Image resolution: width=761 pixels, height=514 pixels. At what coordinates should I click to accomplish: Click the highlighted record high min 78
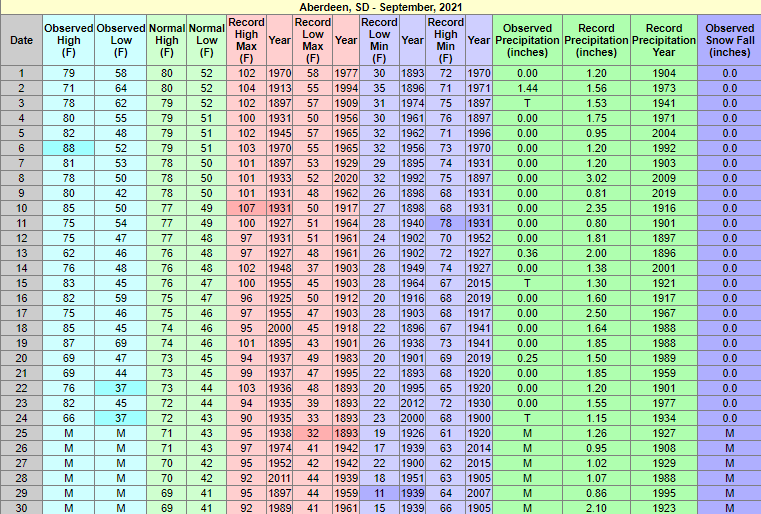pos(446,224)
